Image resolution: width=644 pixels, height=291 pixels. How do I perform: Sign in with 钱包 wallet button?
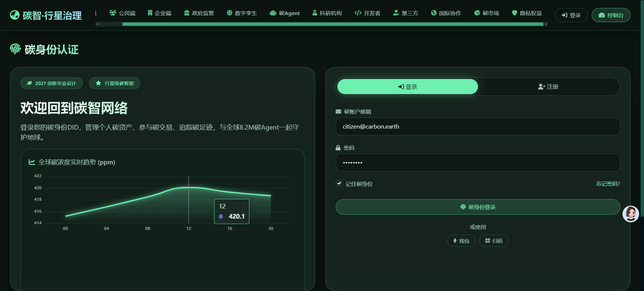(x=461, y=241)
